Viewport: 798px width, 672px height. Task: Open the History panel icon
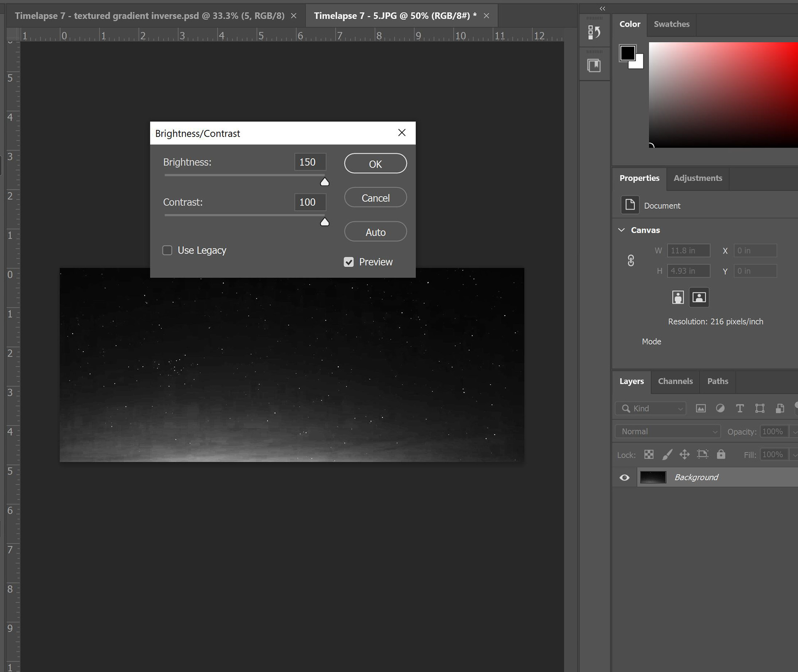[594, 32]
